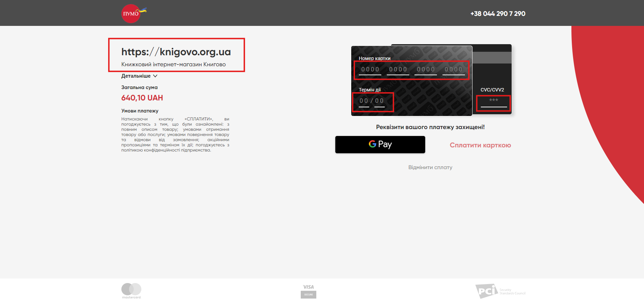The image size is (644, 302).
Task: Focus the third card number group field
Action: (x=426, y=70)
